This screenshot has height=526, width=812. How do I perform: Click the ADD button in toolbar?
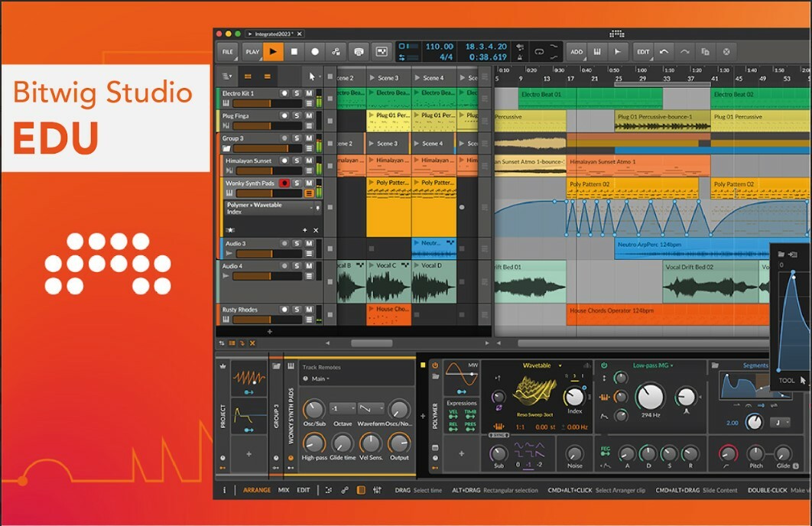point(577,52)
